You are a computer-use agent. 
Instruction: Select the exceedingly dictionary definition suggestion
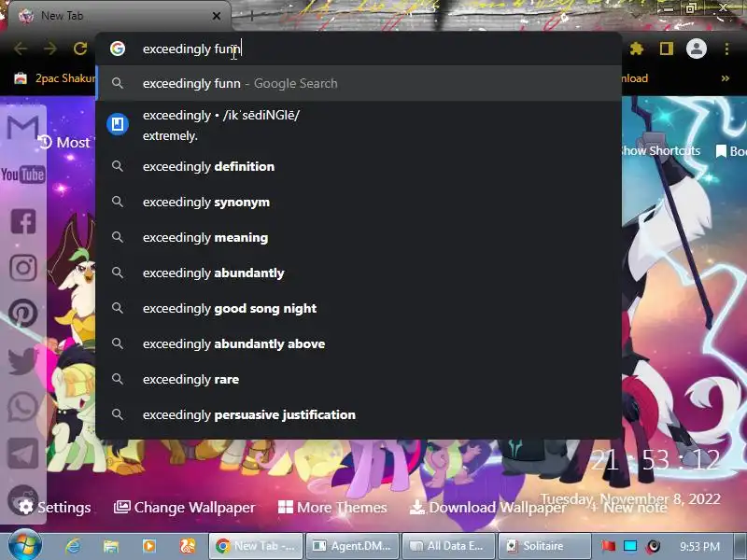(x=359, y=125)
